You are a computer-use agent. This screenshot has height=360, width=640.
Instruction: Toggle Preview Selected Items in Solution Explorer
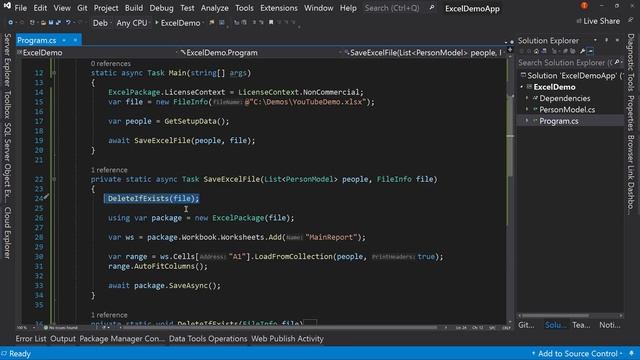click(590, 51)
